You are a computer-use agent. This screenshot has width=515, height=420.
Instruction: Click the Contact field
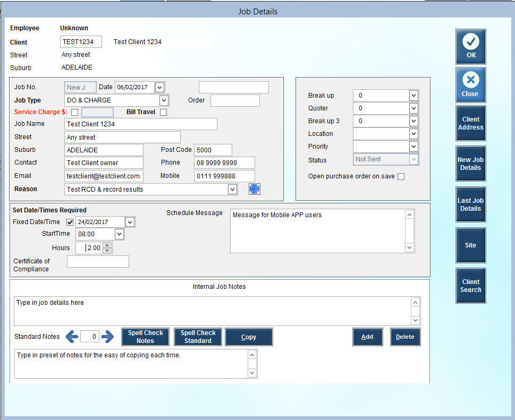(104, 163)
